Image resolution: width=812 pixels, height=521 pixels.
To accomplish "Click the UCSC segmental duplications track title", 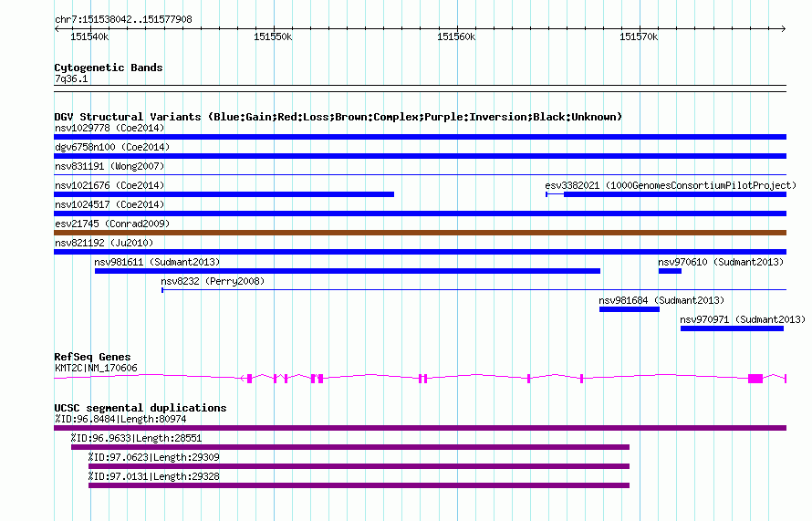I will [141, 408].
